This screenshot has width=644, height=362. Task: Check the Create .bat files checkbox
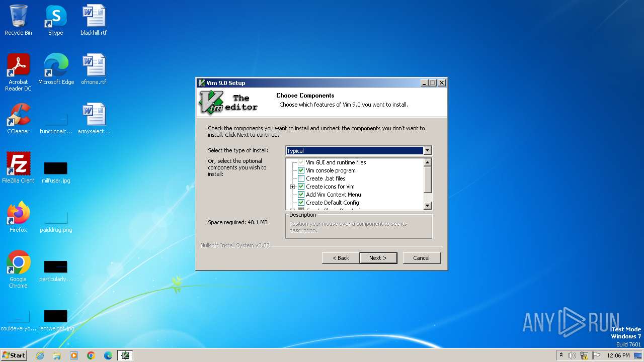(x=301, y=178)
